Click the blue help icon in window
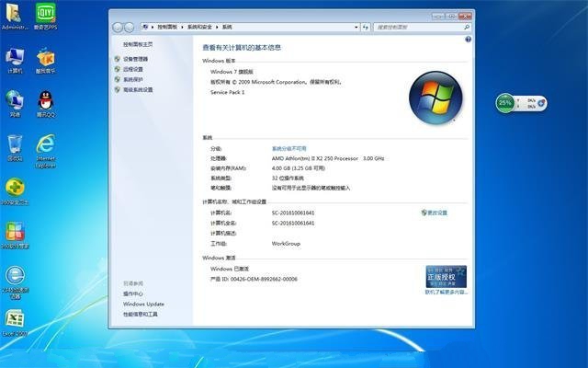Viewport: 588px width, 368px height. [468, 40]
